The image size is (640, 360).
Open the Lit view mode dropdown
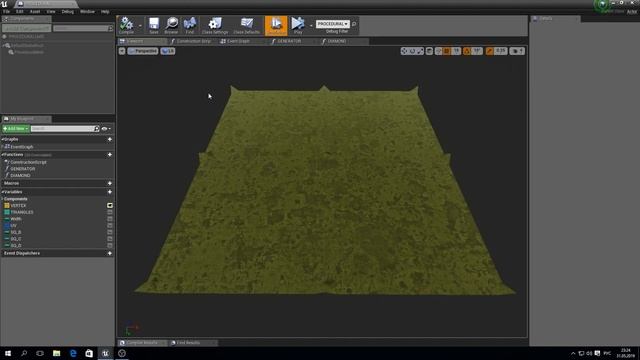pos(168,51)
